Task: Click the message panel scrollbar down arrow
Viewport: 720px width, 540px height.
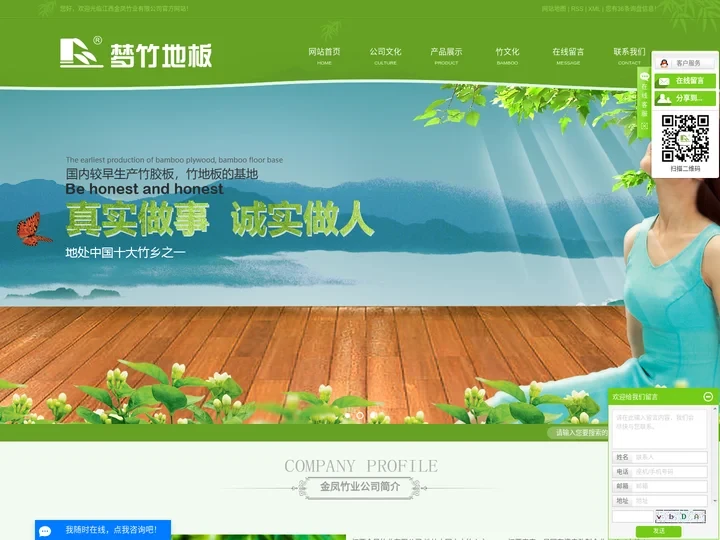Action: coord(714,501)
